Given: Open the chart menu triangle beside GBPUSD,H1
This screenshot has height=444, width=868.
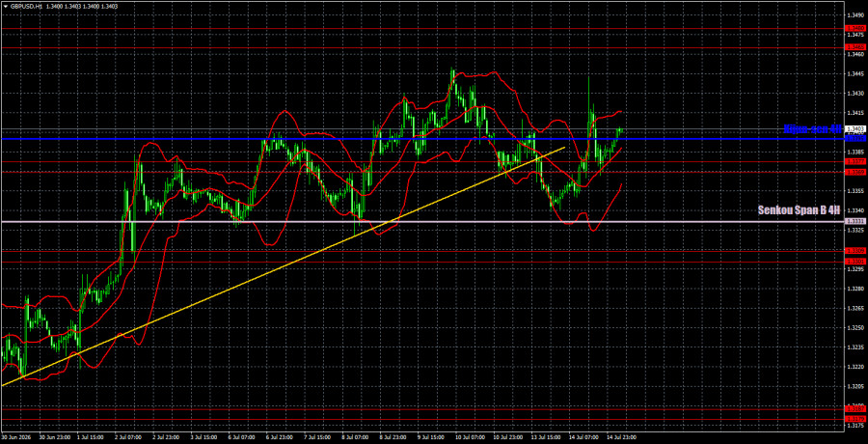Looking at the screenshot, I should click(x=5, y=6).
